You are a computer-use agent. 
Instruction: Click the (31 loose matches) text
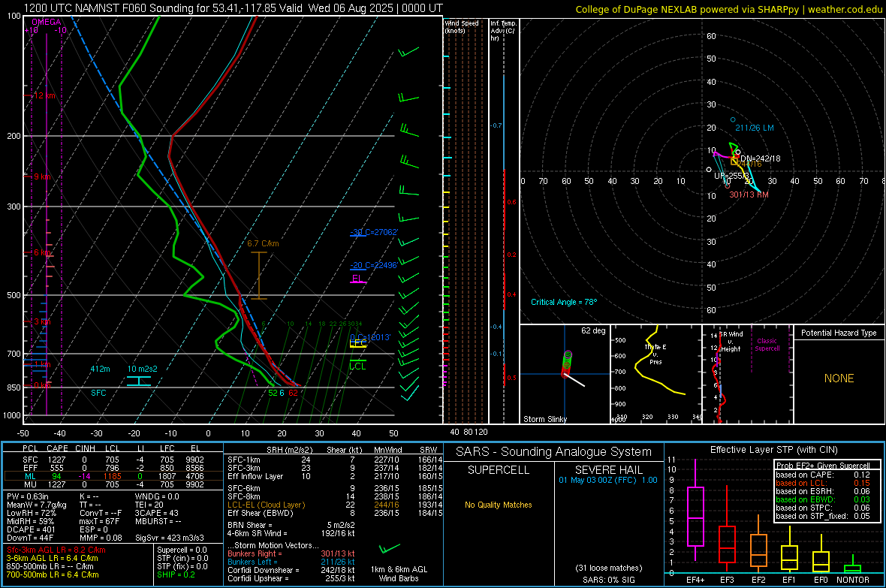click(609, 568)
